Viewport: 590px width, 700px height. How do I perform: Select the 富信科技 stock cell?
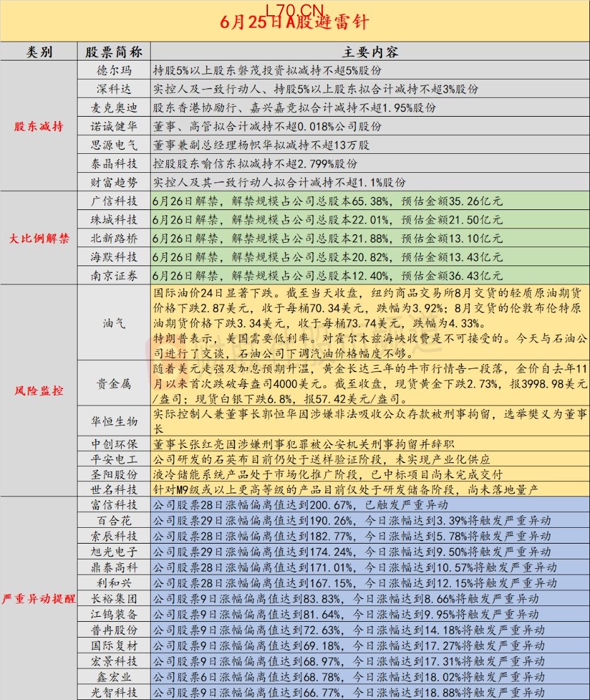pyautogui.click(x=114, y=505)
